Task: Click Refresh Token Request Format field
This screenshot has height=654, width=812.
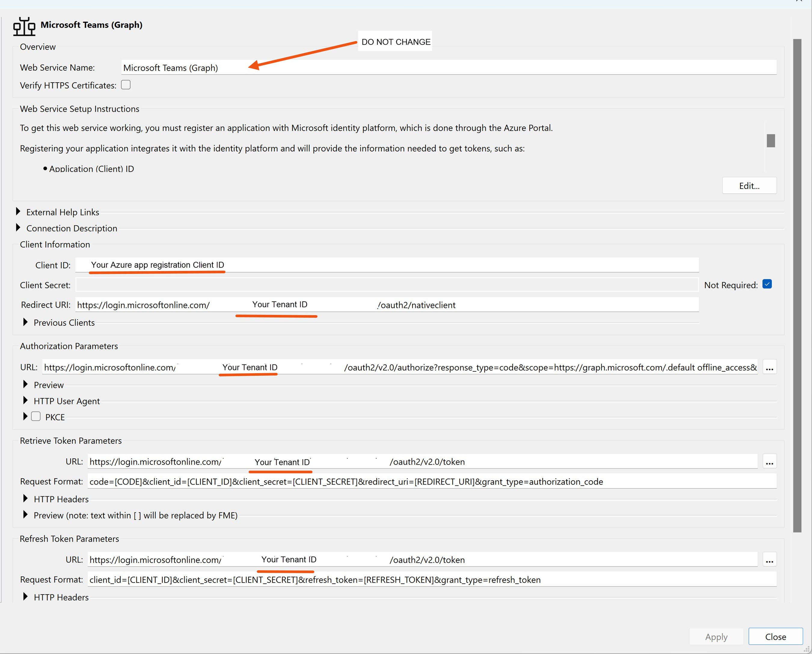Action: 432,579
